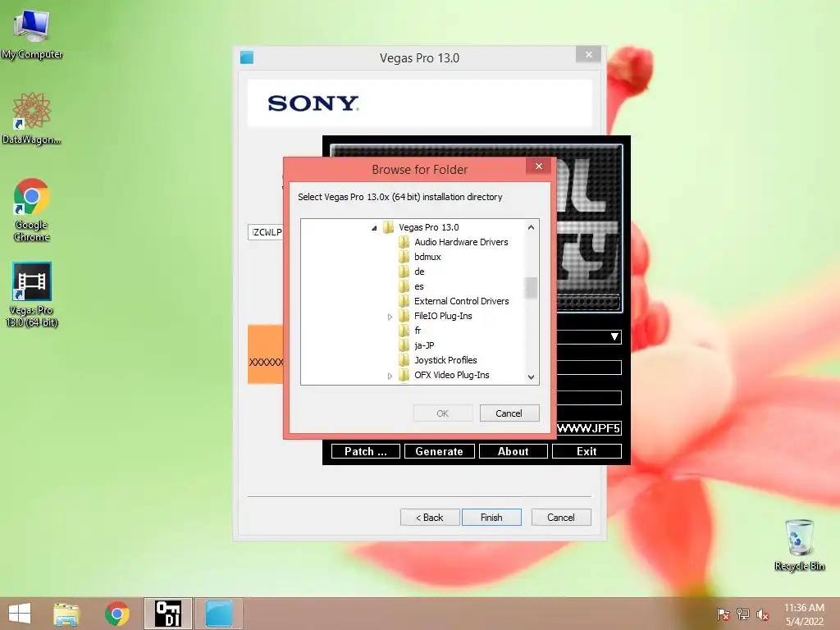Cancel the Browse for Folder dialog

[509, 413]
